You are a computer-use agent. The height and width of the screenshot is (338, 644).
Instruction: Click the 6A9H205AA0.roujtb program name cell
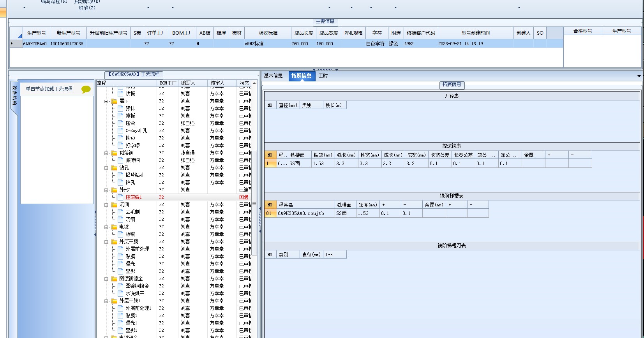click(305, 213)
